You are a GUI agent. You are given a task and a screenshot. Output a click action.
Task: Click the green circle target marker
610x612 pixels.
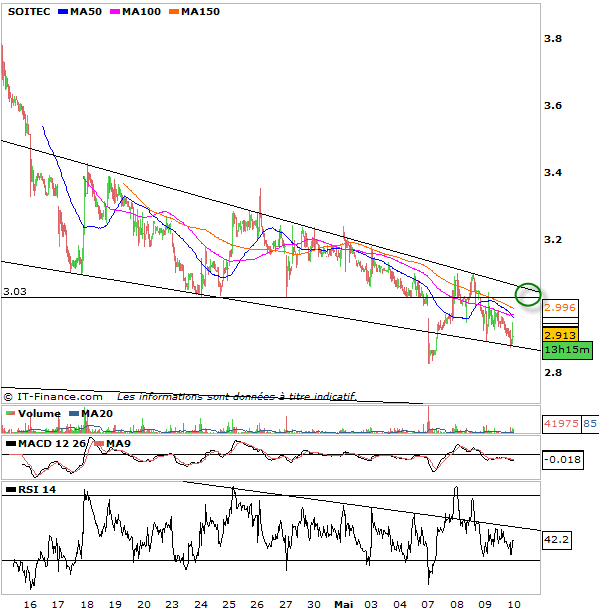tap(528, 294)
